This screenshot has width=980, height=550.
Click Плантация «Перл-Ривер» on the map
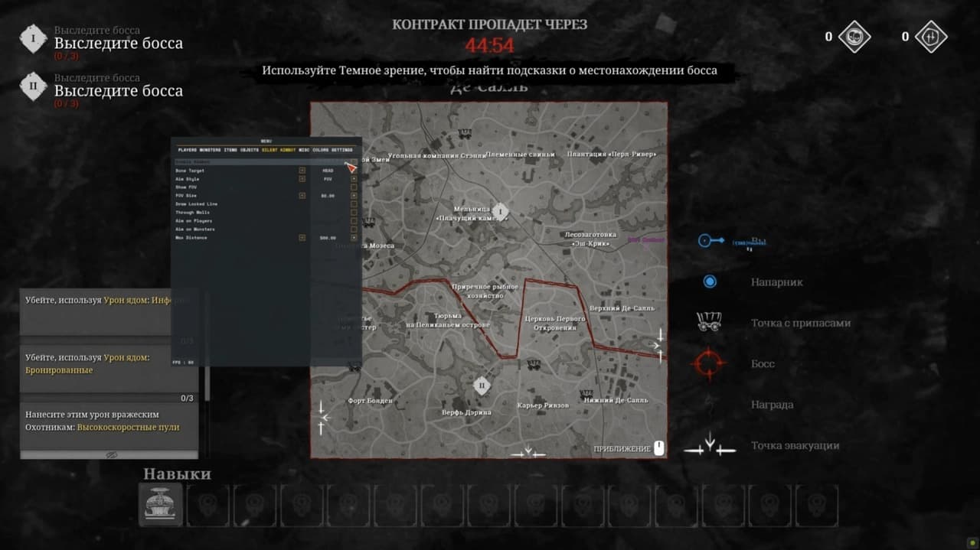coord(612,155)
